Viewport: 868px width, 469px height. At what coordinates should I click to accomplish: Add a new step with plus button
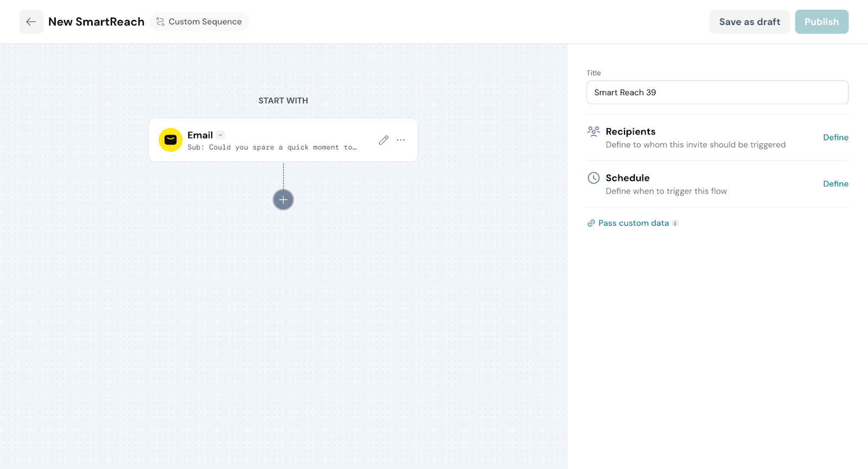283,200
